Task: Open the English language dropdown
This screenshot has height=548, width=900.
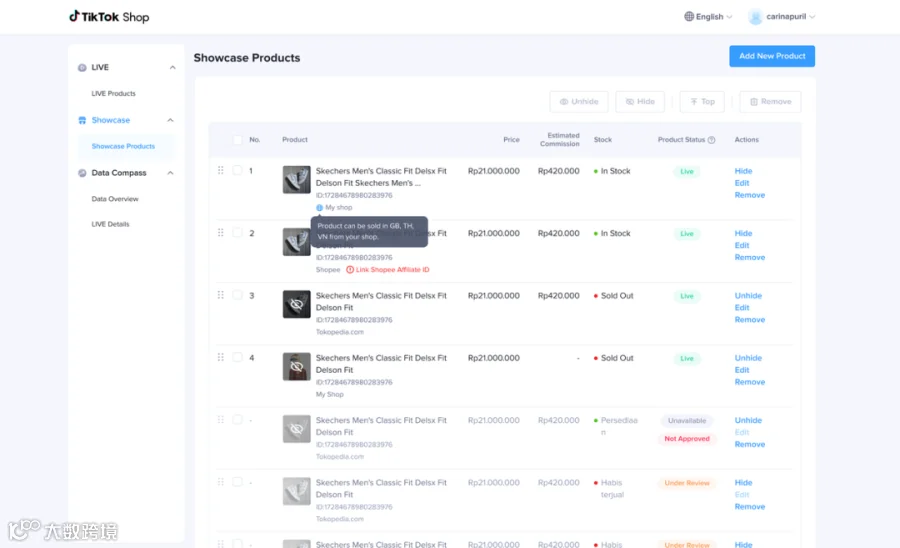Action: [x=708, y=17]
